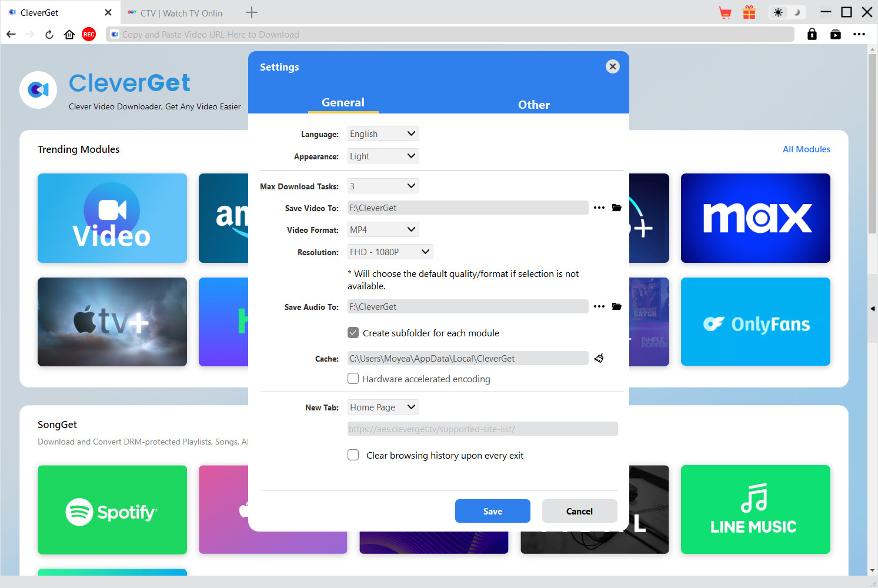The width and height of the screenshot is (878, 588).
Task: Switch to the General settings tab
Action: (343, 102)
